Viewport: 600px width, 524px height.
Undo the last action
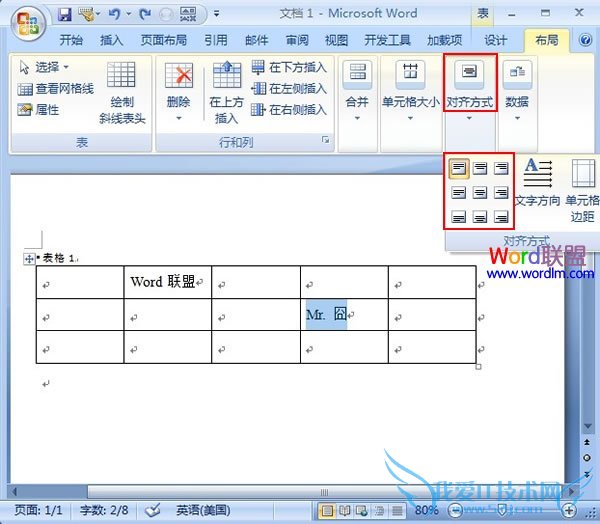[x=114, y=15]
